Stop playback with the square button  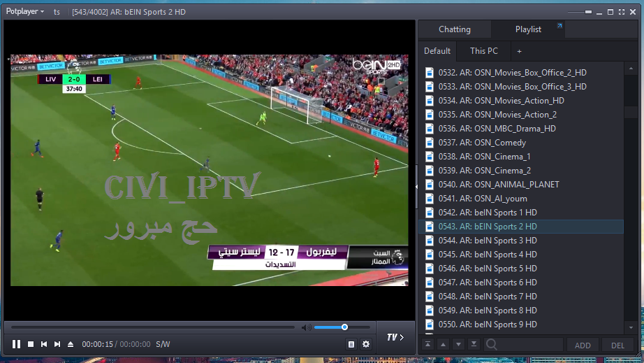31,344
